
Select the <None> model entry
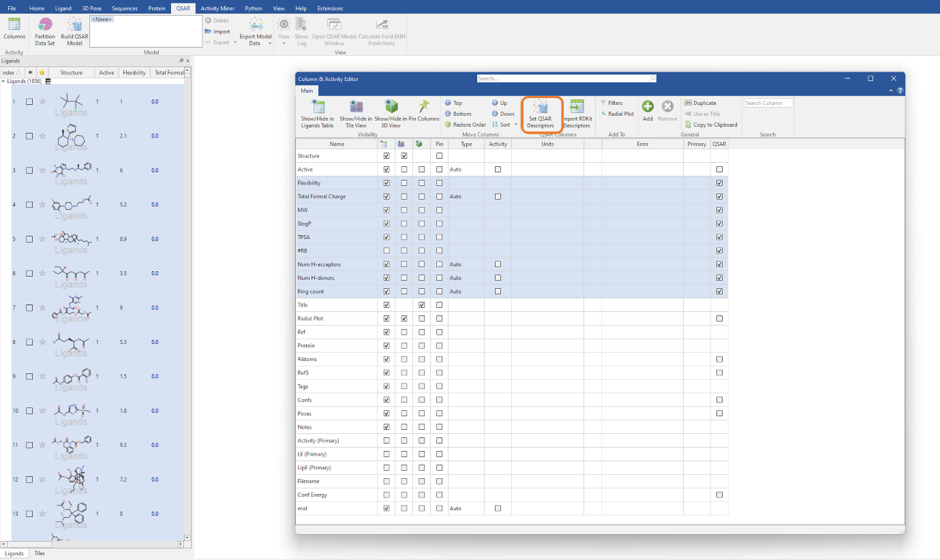[x=103, y=19]
